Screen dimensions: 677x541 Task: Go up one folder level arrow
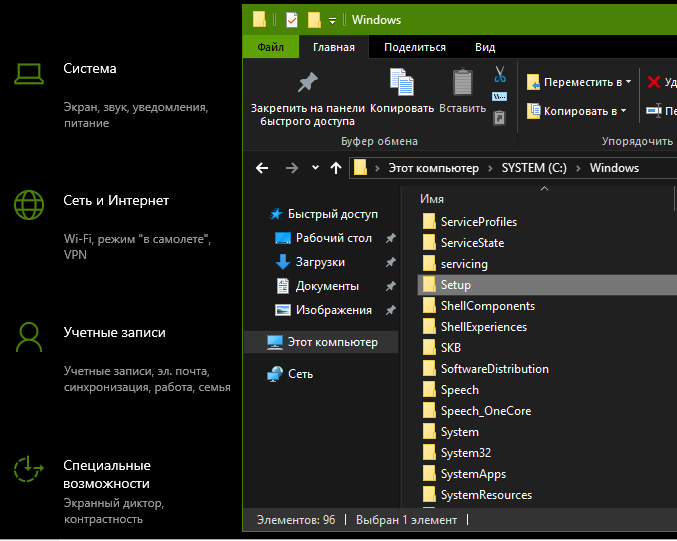coord(336,168)
